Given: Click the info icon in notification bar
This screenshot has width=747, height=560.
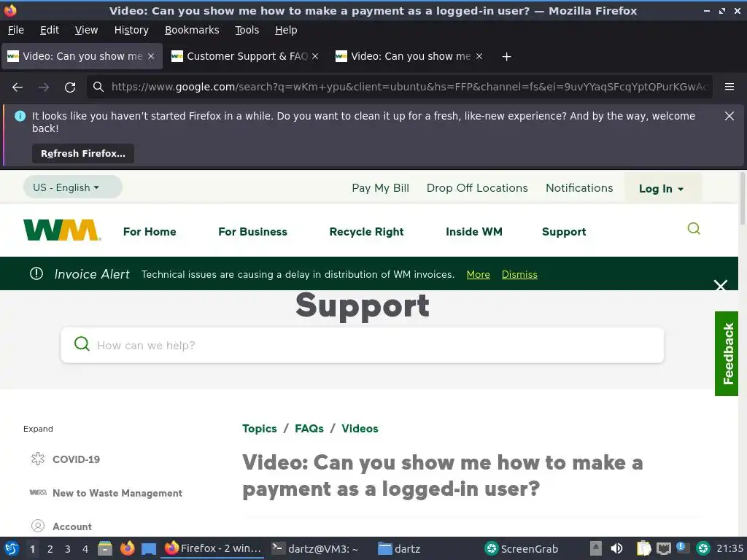Looking at the screenshot, I should coord(20,116).
